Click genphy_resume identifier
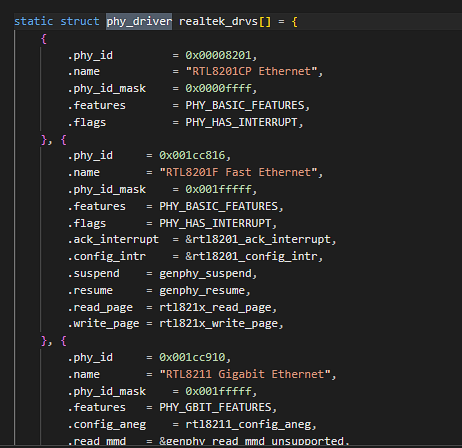This screenshot has width=462, height=448. point(202,291)
